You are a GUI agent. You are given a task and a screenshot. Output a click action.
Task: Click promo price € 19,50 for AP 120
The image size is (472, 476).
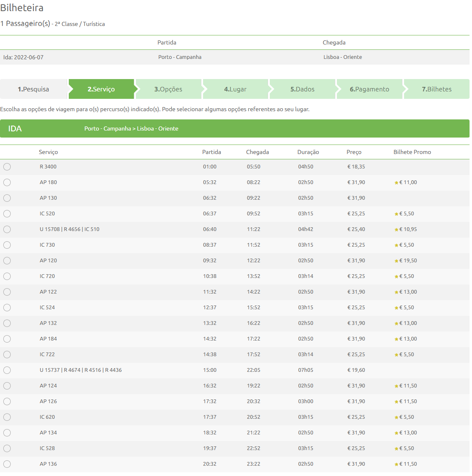pos(408,261)
